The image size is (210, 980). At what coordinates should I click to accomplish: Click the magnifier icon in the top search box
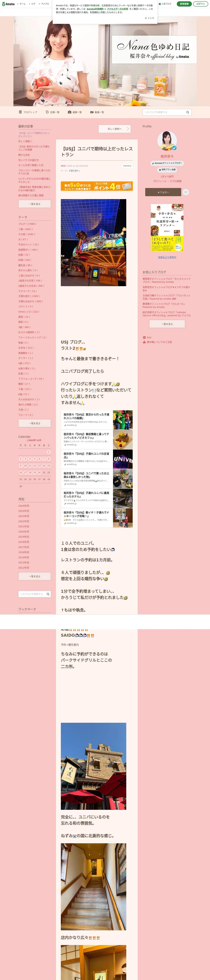[x=188, y=112]
